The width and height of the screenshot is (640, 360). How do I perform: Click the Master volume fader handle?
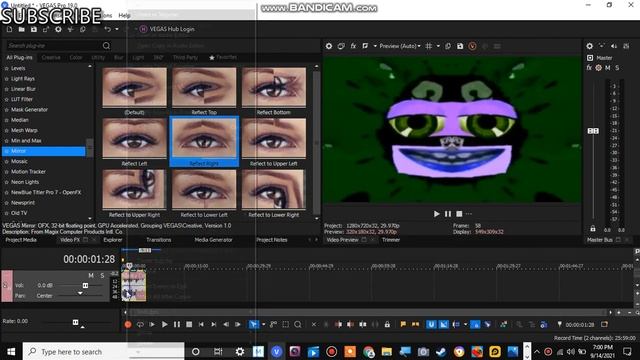click(x=593, y=131)
